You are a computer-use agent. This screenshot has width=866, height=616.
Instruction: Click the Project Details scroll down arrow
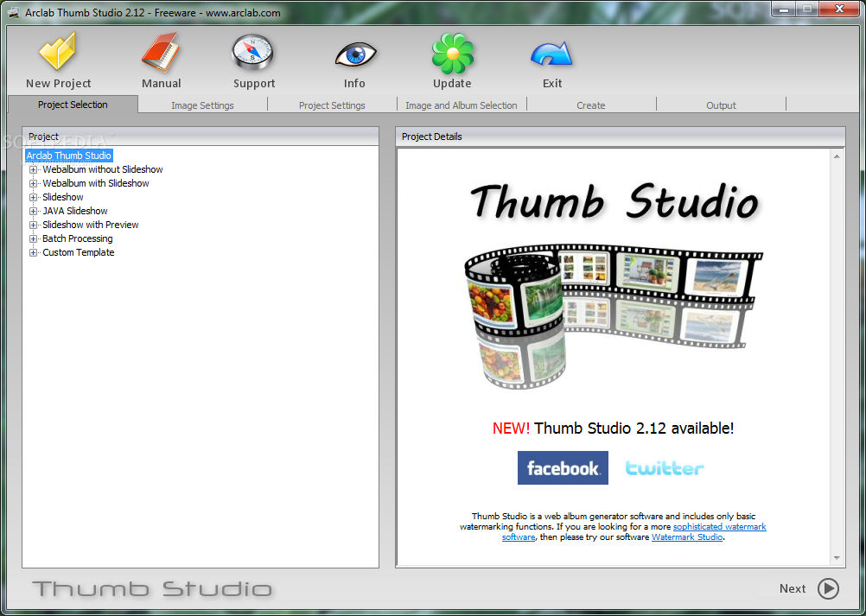(x=837, y=558)
